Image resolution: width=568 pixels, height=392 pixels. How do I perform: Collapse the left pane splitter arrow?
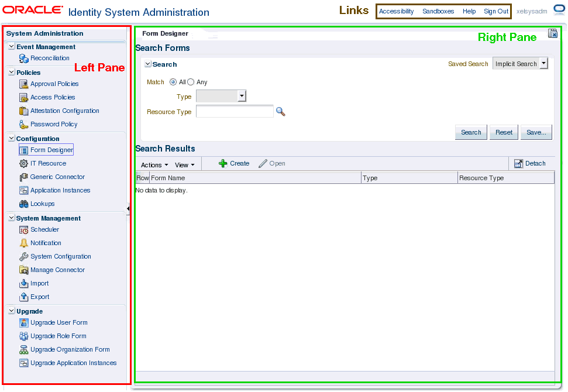(128, 209)
